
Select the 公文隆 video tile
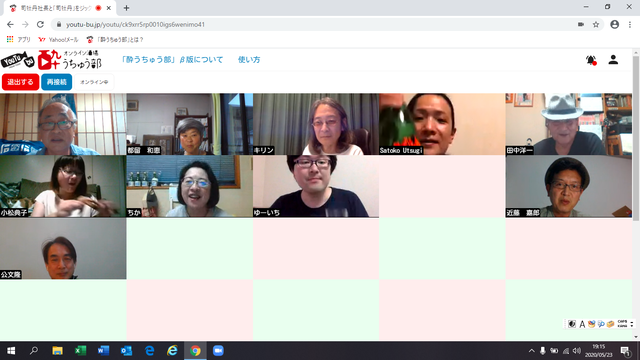(63, 248)
